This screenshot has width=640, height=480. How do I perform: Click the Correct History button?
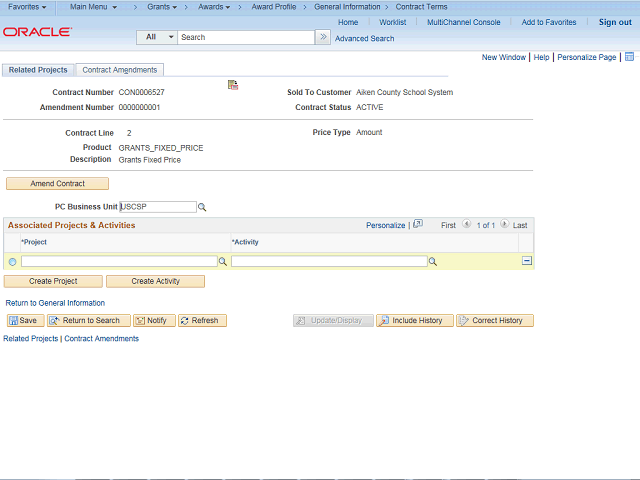(495, 321)
